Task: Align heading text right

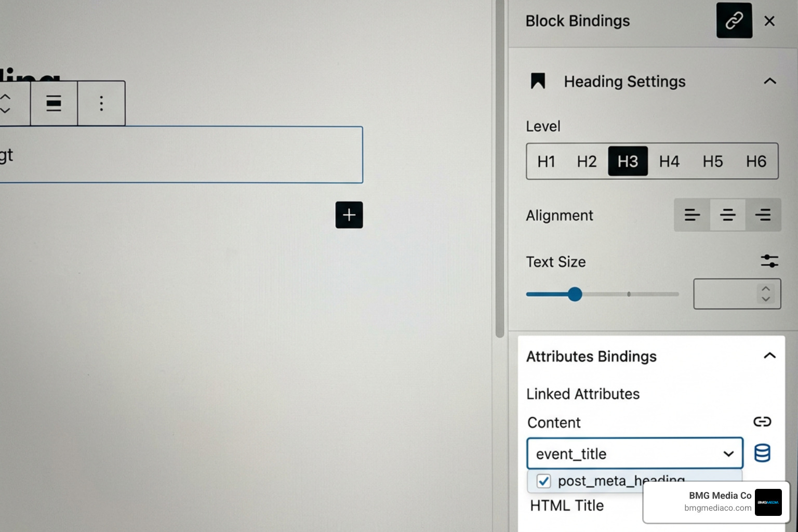Action: 763,215
